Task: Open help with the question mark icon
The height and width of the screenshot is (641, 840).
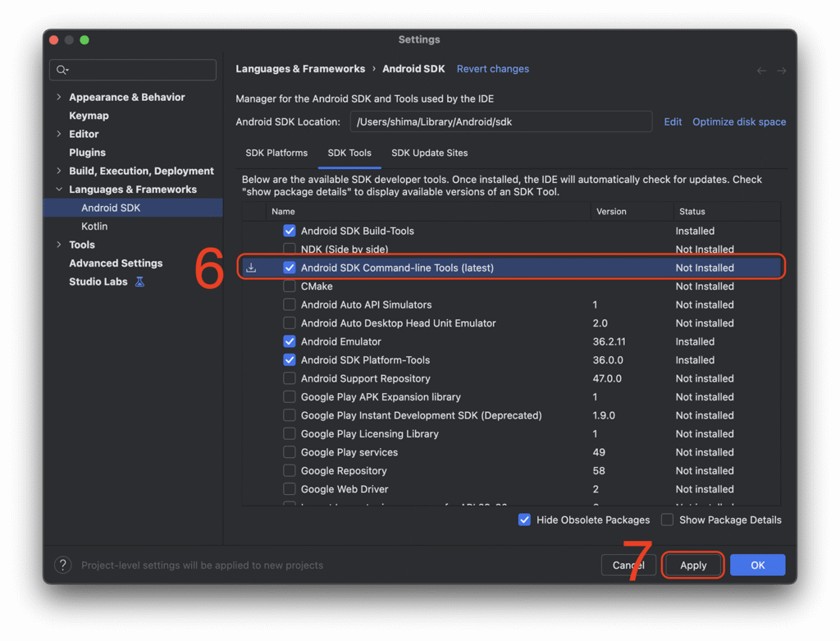Action: tap(62, 565)
